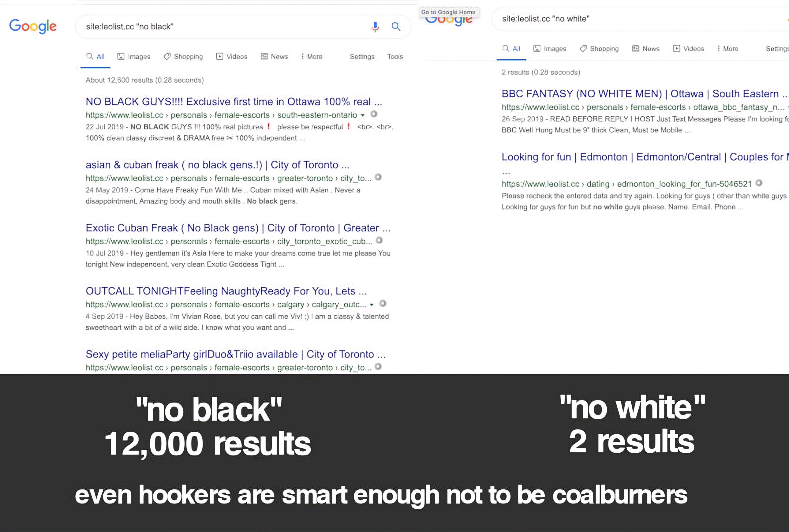Open Tools in left search
Image resolution: width=789 pixels, height=532 pixels.
pyautogui.click(x=395, y=57)
